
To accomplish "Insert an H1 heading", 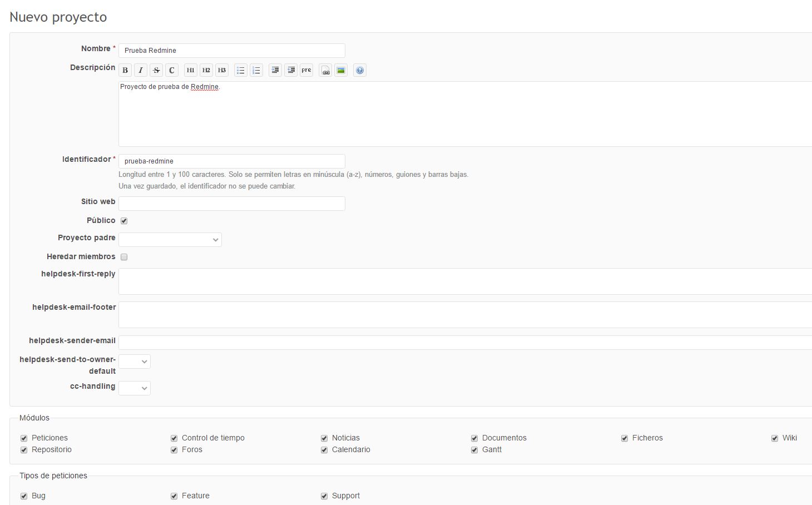I will click(190, 70).
